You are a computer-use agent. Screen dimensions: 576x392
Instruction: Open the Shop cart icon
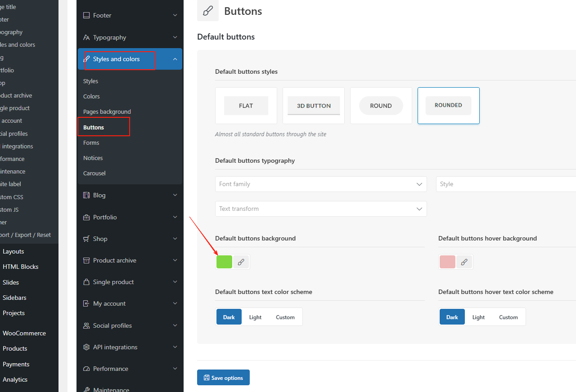coord(86,238)
